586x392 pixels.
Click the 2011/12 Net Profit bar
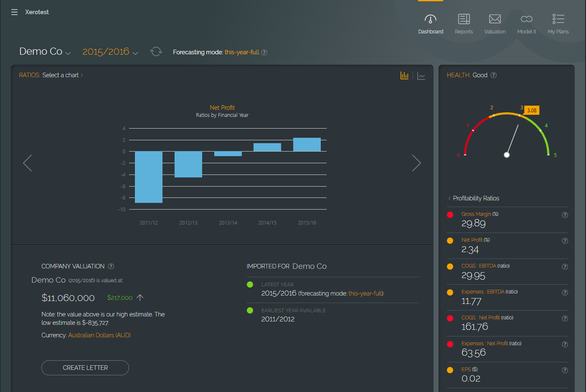(x=149, y=177)
